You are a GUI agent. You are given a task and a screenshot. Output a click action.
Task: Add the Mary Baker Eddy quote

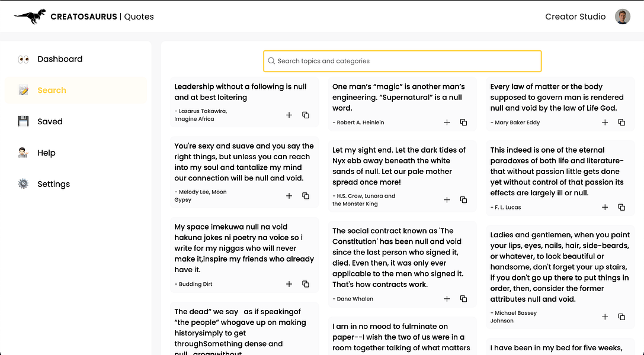tap(605, 122)
